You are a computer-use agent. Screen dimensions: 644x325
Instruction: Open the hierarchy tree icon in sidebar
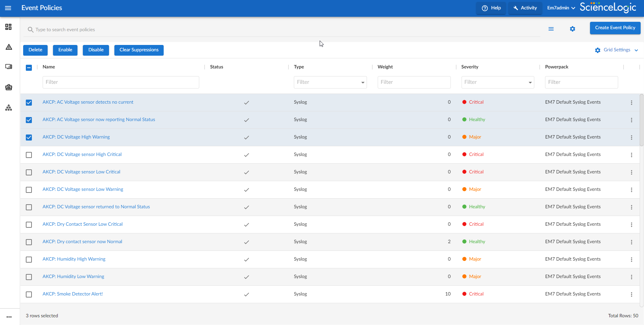9,108
